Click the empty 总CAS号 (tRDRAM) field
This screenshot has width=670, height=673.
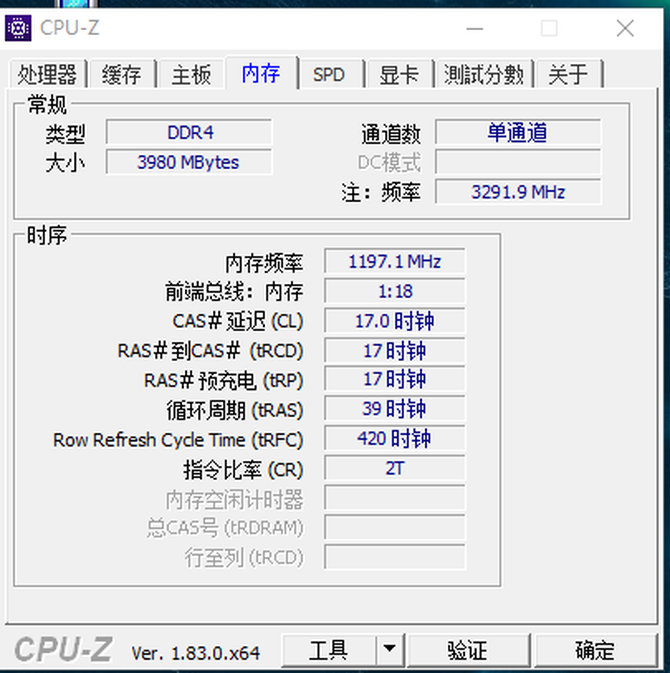click(x=395, y=527)
